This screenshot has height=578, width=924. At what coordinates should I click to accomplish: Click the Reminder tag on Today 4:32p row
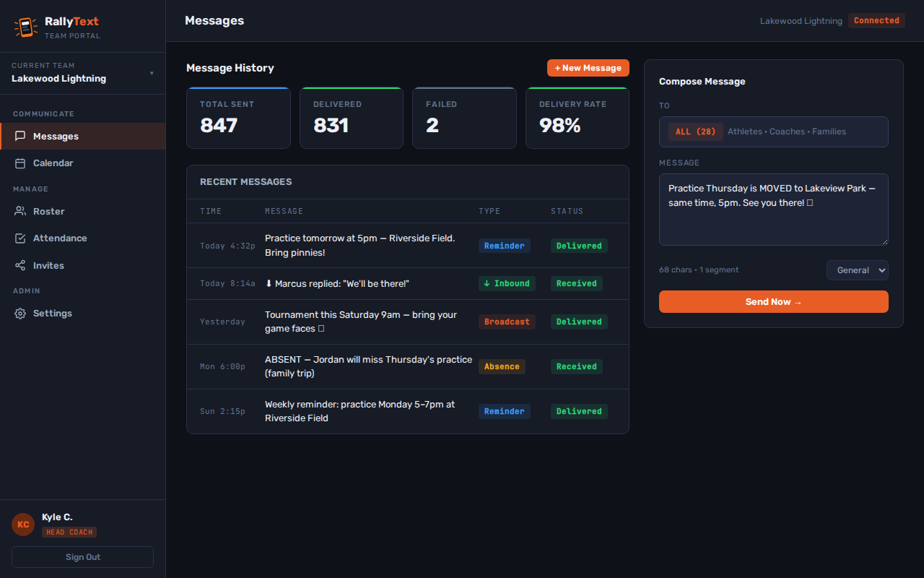click(505, 246)
